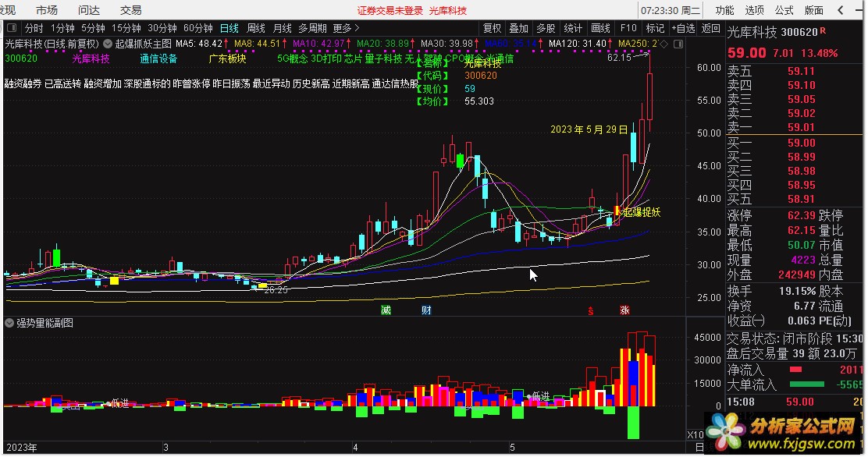Click the 财 financial report marker

426,310
